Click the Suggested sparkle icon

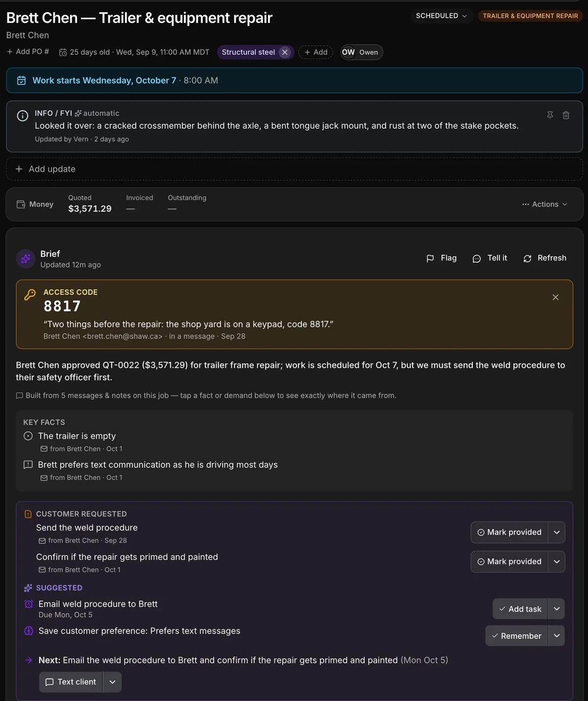[28, 588]
